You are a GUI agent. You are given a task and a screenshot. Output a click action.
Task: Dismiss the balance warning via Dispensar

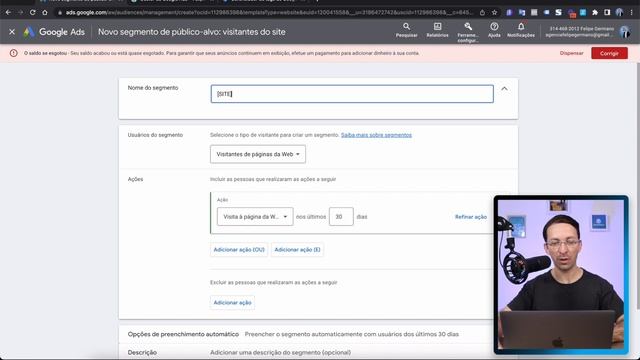click(571, 53)
